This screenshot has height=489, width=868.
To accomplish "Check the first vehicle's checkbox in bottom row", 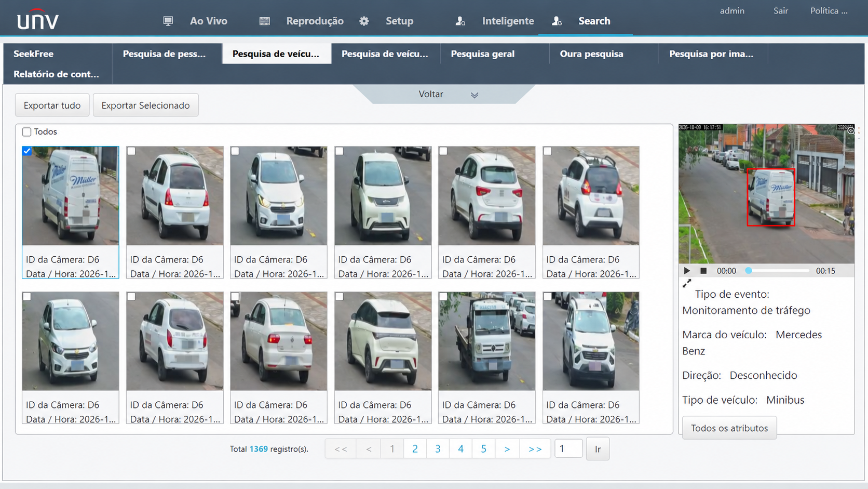I will (x=27, y=296).
